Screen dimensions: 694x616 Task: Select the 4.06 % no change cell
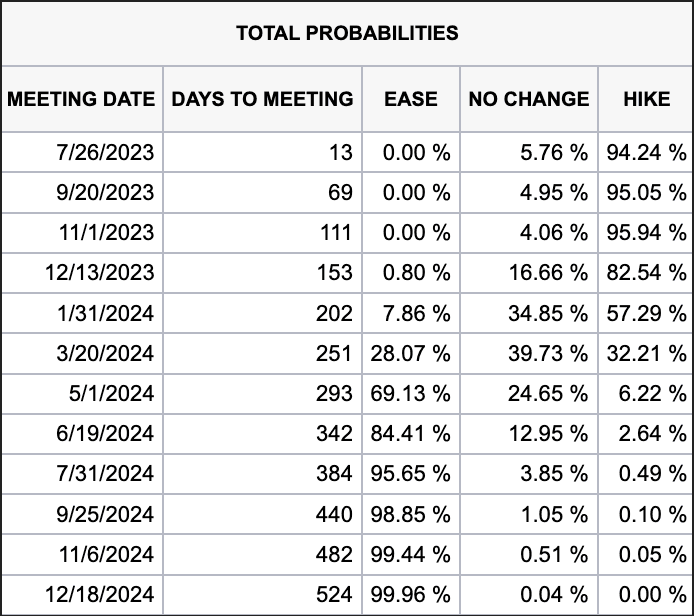point(547,233)
